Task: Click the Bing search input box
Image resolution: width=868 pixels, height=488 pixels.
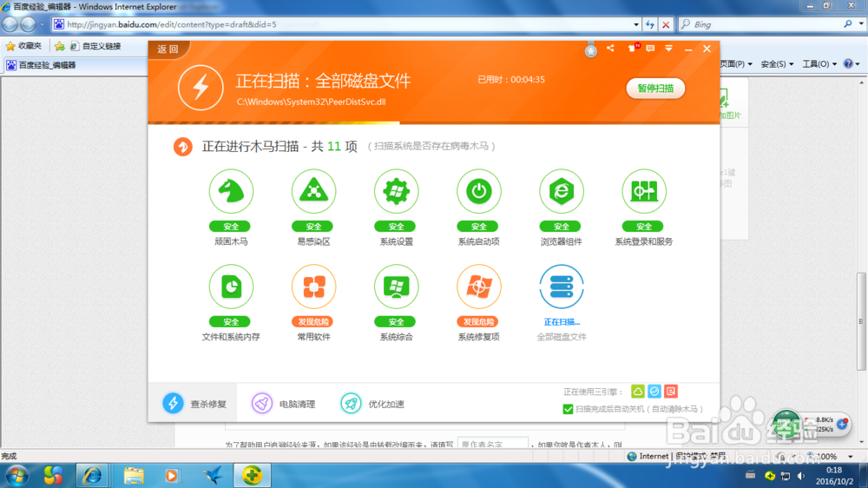Action: [766, 24]
